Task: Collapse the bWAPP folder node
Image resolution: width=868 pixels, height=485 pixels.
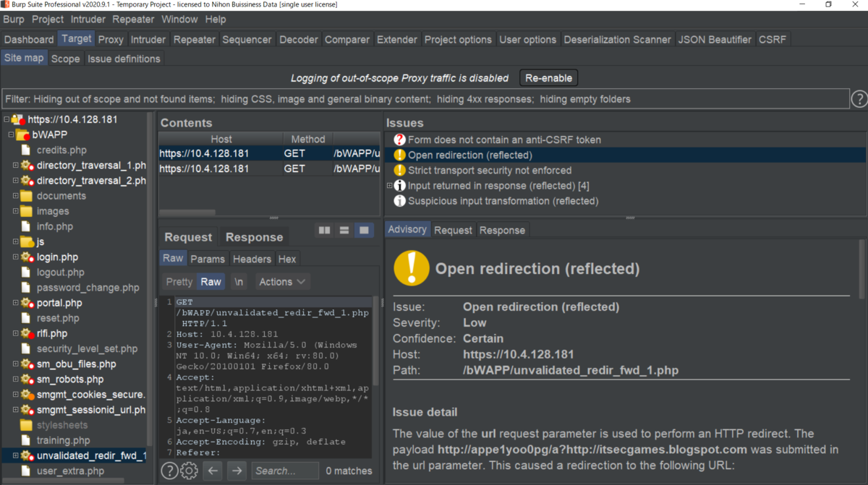Action: [11, 135]
